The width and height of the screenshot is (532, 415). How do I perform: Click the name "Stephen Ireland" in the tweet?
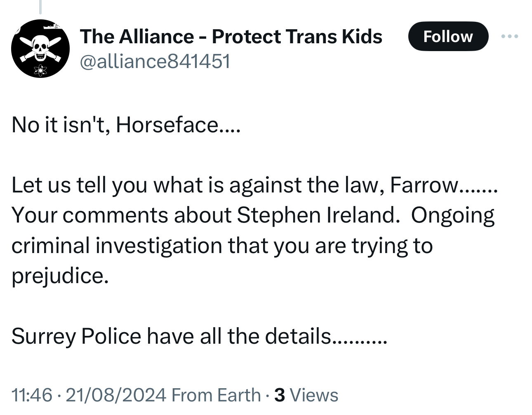(x=316, y=215)
